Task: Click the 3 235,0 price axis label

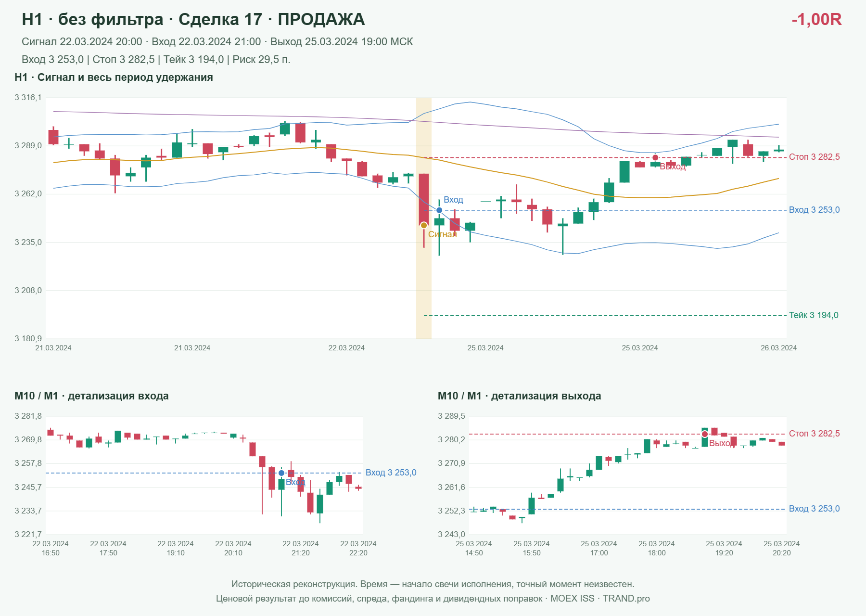Action: click(28, 243)
